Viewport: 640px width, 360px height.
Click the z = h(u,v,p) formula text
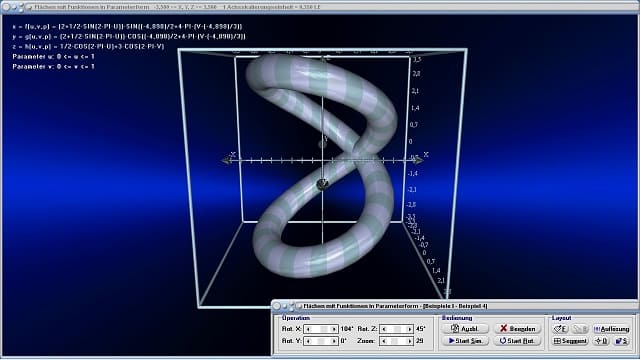pyautogui.click(x=88, y=47)
